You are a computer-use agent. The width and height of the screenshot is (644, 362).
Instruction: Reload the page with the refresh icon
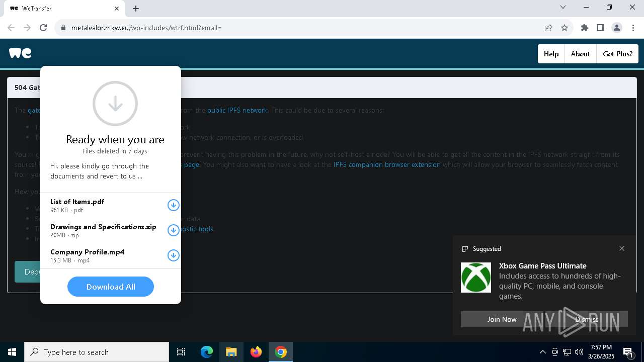43,28
